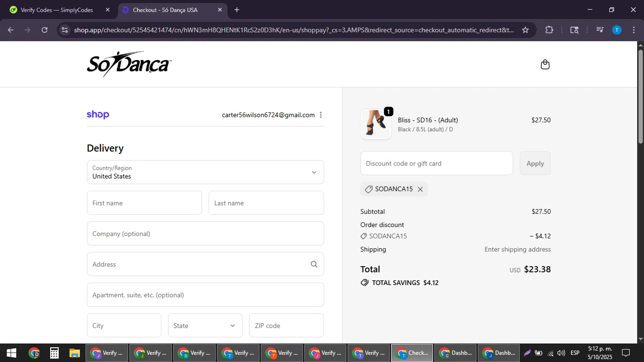Click the Apply discount button
Image resolution: width=644 pixels, height=362 pixels.
coord(535,163)
